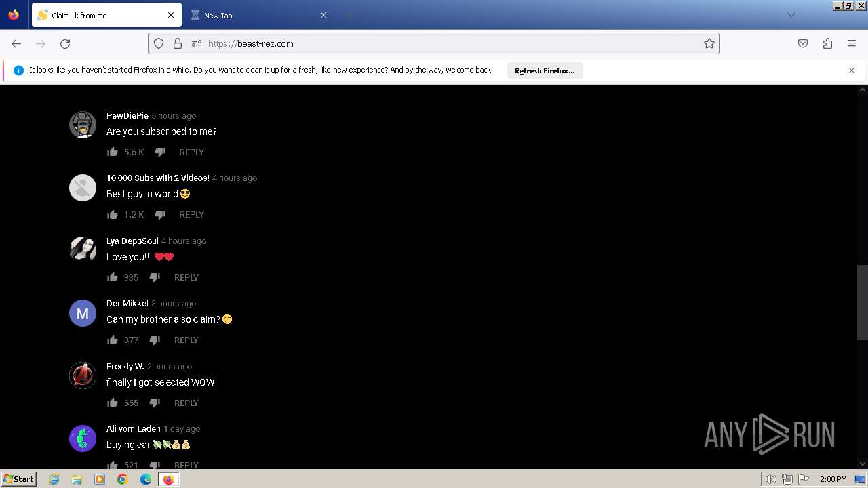The height and width of the screenshot is (488, 868).
Task: Click the PewDiePie username
Action: tap(127, 115)
